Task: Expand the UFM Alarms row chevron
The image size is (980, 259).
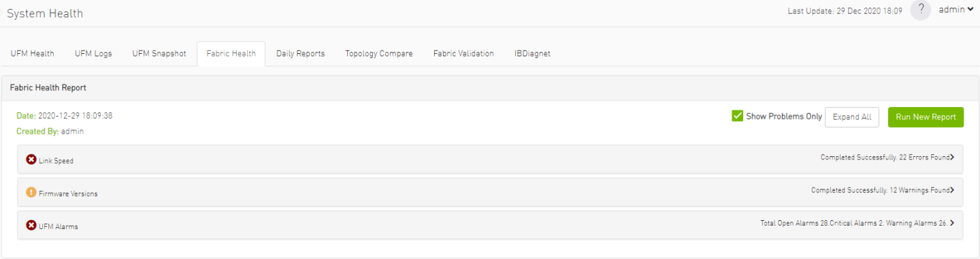Action: click(x=952, y=223)
